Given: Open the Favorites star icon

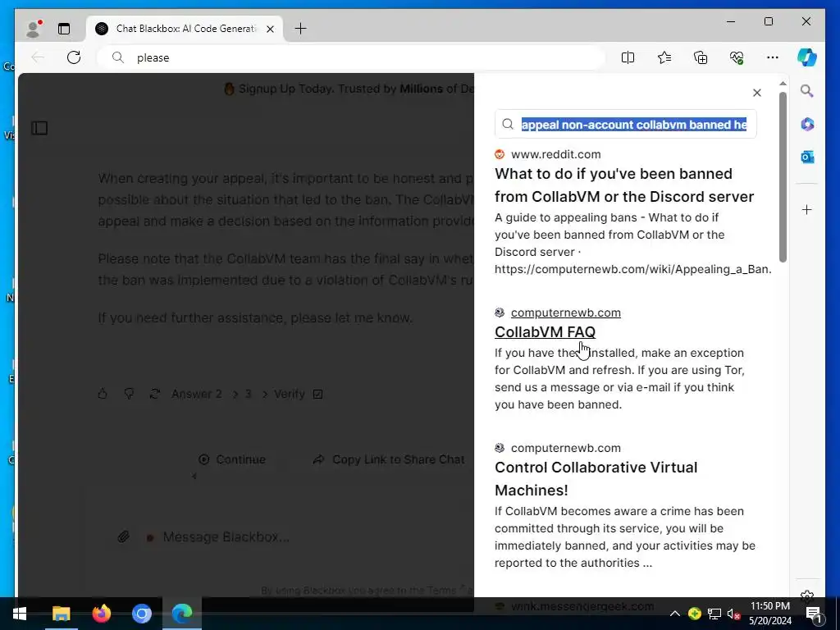Looking at the screenshot, I should click(x=664, y=57).
